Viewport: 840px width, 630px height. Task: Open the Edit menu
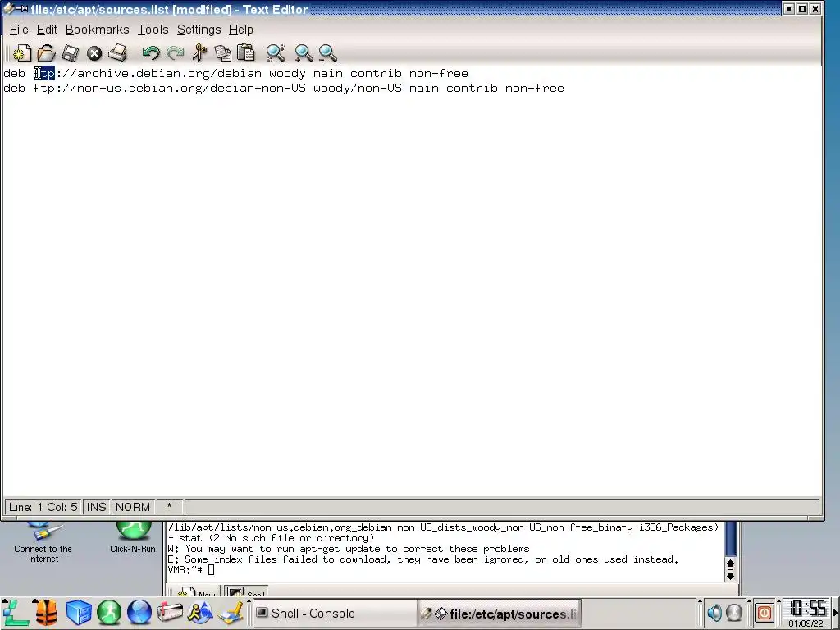click(47, 30)
